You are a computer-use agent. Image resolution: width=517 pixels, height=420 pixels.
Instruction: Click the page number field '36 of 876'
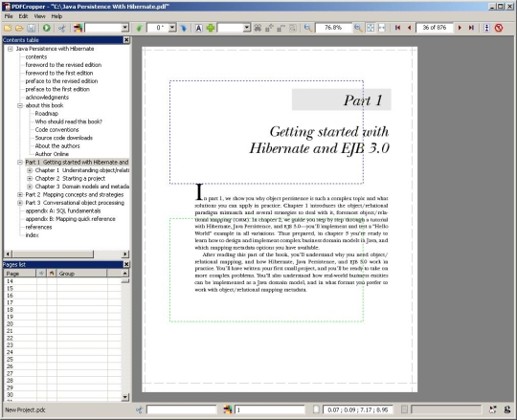[435, 28]
